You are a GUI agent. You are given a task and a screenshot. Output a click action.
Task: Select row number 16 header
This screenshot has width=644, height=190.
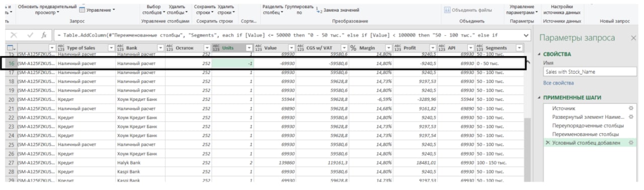coord(12,64)
